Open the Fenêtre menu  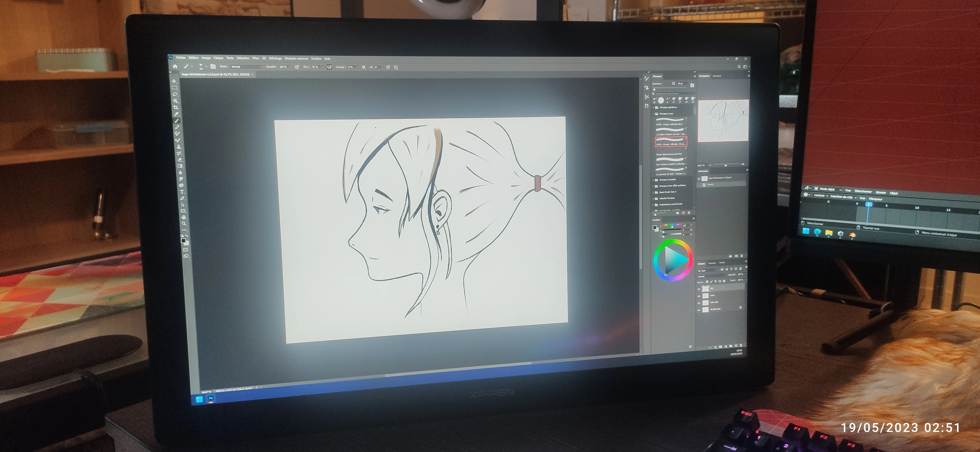point(316,59)
